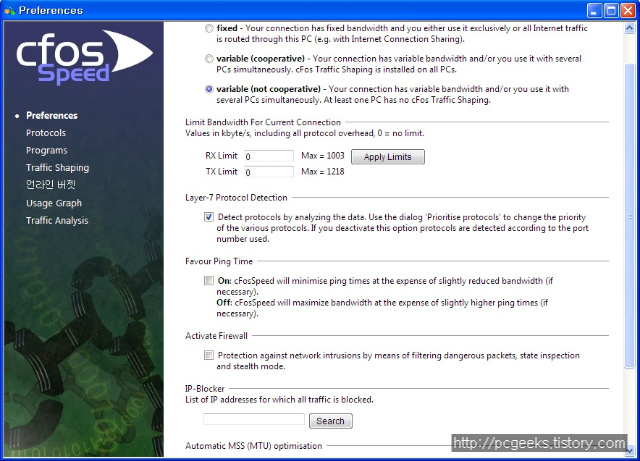Click the Preferences title bar app icon
The height and width of the screenshot is (461, 640).
[9, 10]
